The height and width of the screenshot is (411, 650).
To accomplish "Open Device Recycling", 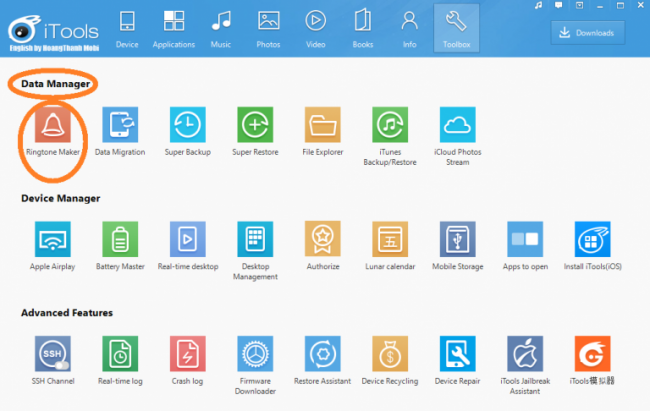I will click(390, 353).
